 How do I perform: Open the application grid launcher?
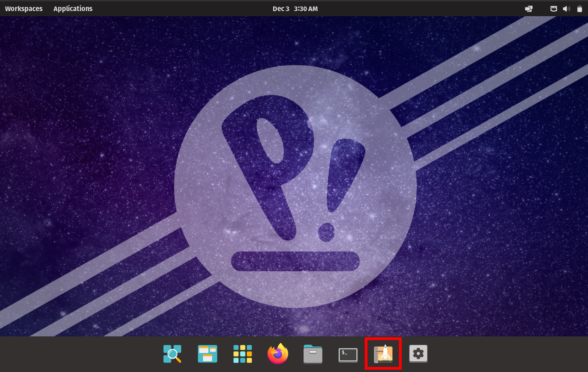click(243, 354)
